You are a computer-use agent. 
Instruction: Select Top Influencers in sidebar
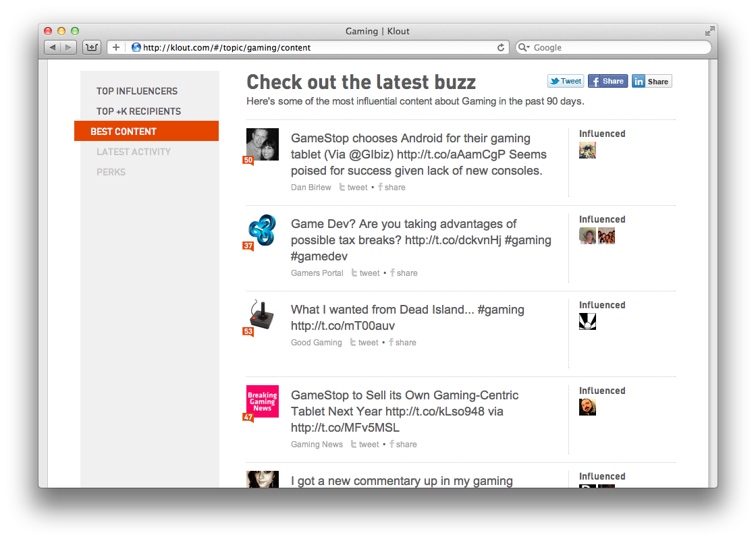tap(137, 91)
